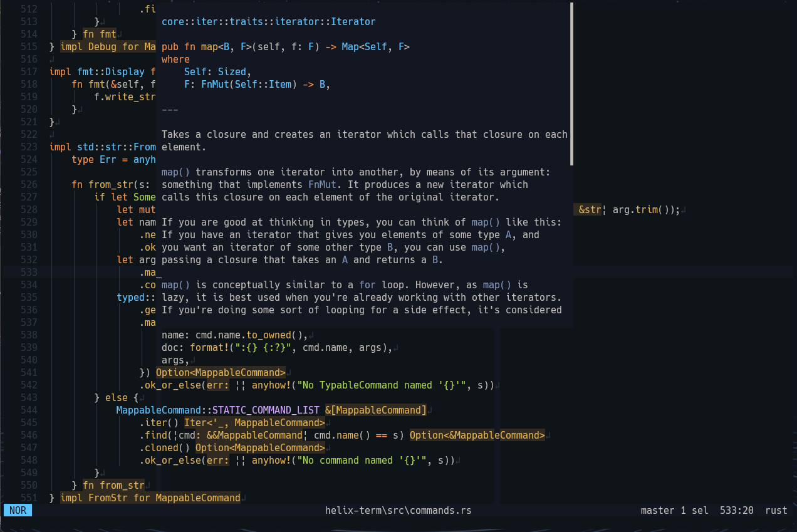
Task: Click the 'fn from_str' hint on line 550
Action: point(113,485)
